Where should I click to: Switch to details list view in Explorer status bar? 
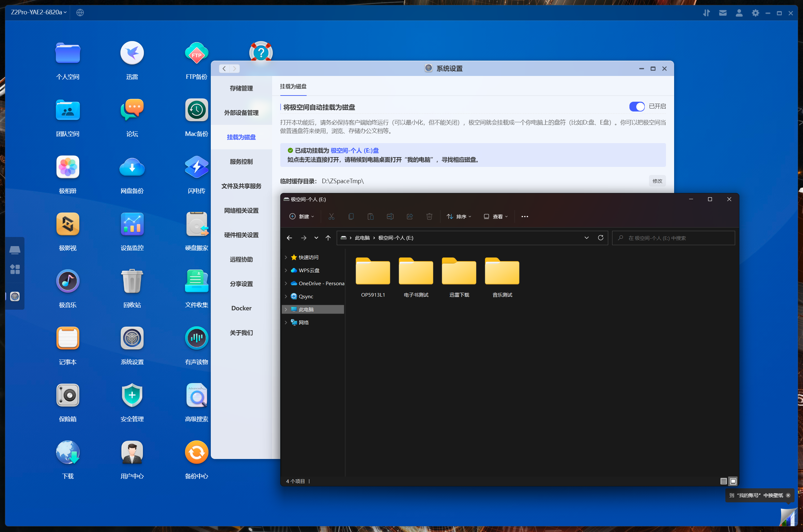click(724, 481)
